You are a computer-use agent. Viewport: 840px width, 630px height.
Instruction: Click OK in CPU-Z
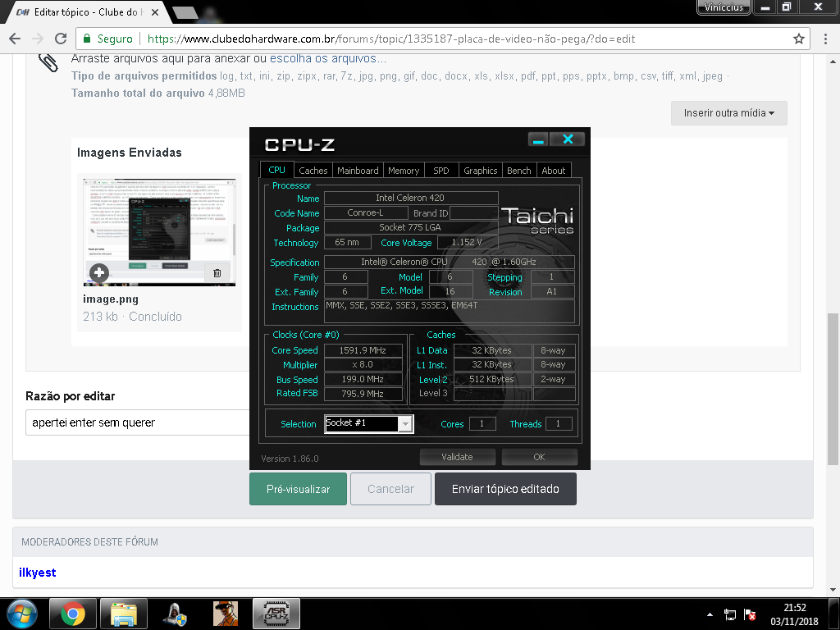click(x=540, y=457)
